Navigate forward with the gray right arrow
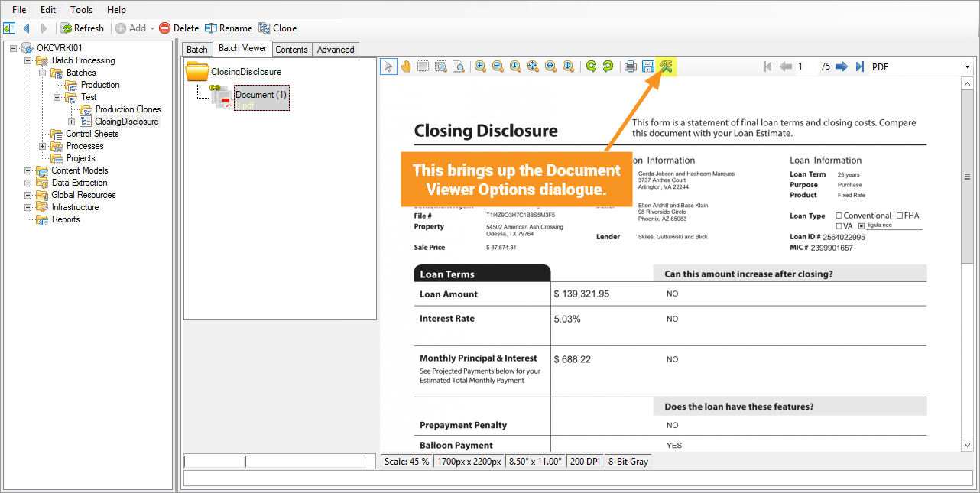Viewport: 980px width, 493px height. [44, 28]
